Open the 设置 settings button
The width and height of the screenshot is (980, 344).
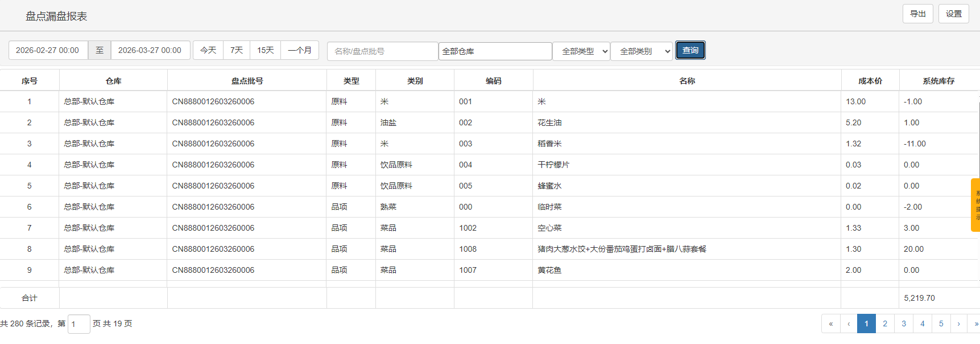click(x=953, y=14)
